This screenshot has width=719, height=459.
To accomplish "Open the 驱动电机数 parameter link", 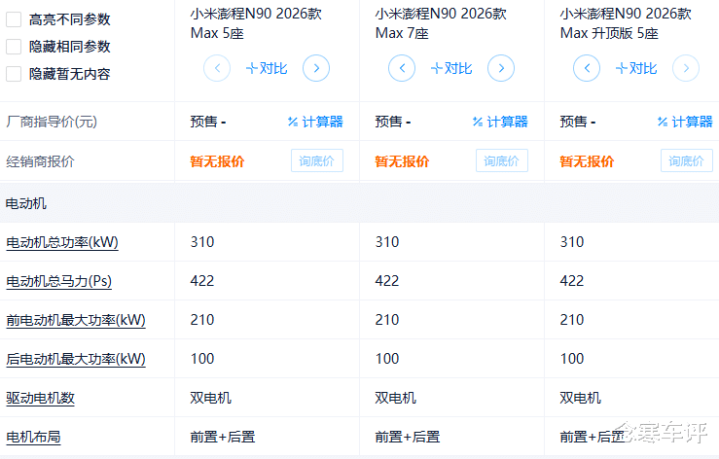I will (40, 398).
